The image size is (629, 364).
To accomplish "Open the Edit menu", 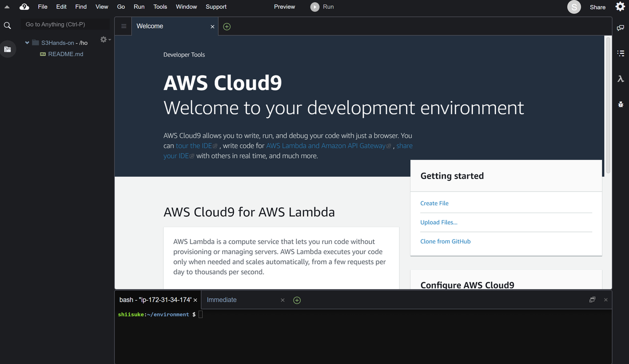I will [61, 7].
